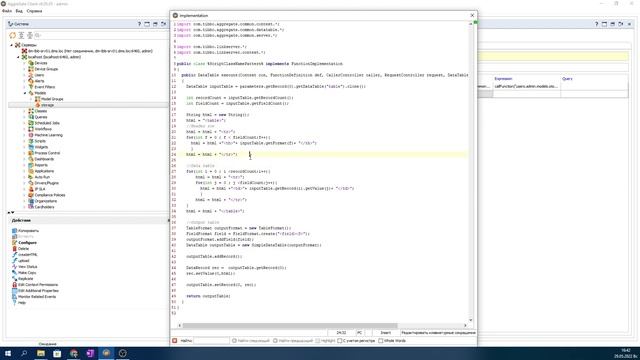The width and height of the screenshot is (640, 360).
Task: Click collapse-all icon in tree toolbar
Action: coord(30,36)
